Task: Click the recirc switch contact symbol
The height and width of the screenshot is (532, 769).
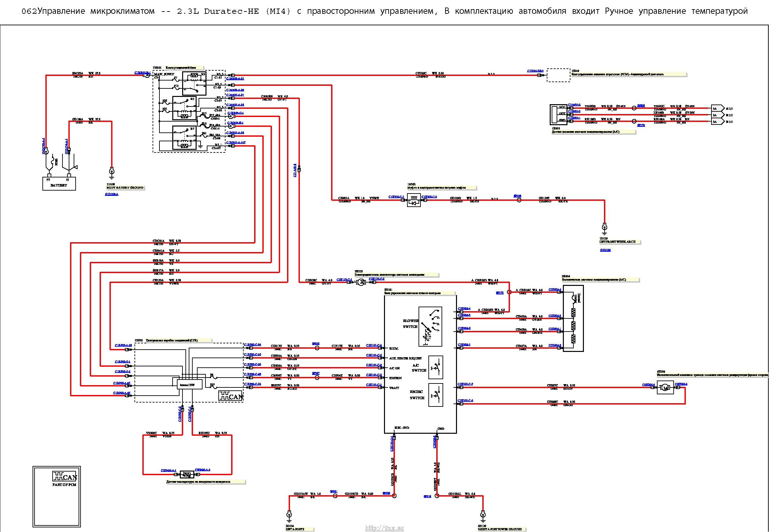Action: [x=436, y=395]
